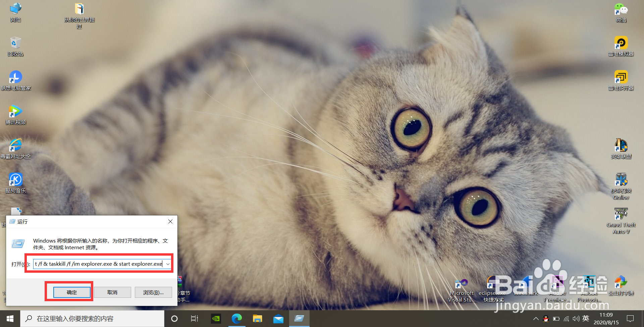Open Microsoft Edge from the taskbar
Viewport: 644px width, 327px height.
pyautogui.click(x=237, y=318)
